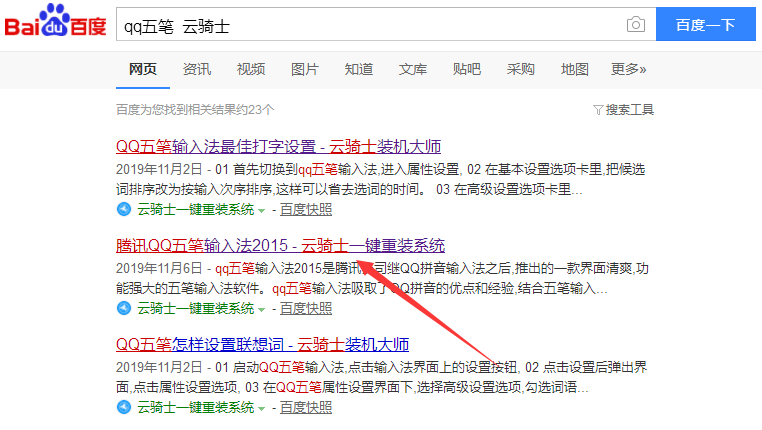Viewport: 762px width, 430px height.
Task: Expand source dropdown arrow under 输入法2015 result
Action: (x=261, y=310)
